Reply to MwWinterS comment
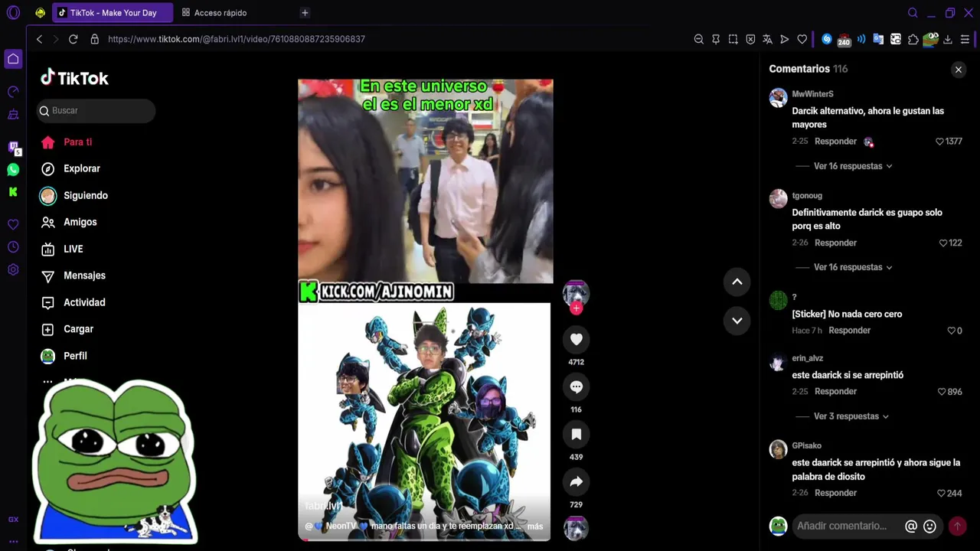The width and height of the screenshot is (980, 551). point(835,142)
